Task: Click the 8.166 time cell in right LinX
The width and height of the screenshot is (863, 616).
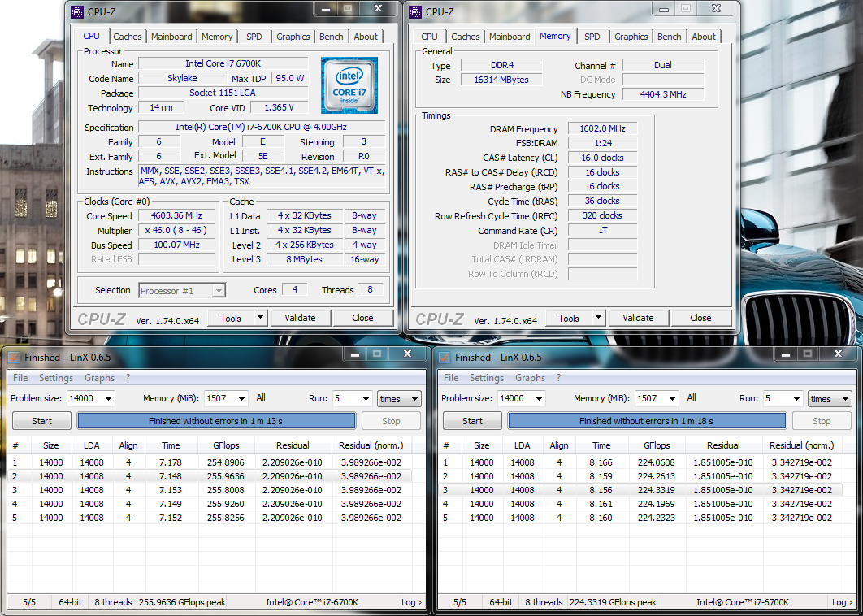Action: pyautogui.click(x=601, y=462)
